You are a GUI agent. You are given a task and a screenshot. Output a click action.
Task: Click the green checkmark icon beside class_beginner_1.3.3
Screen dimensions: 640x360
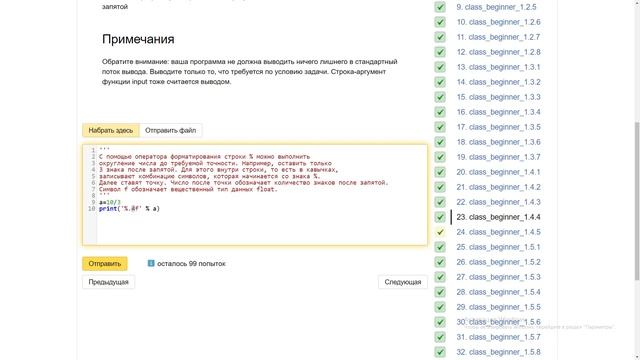440,97
